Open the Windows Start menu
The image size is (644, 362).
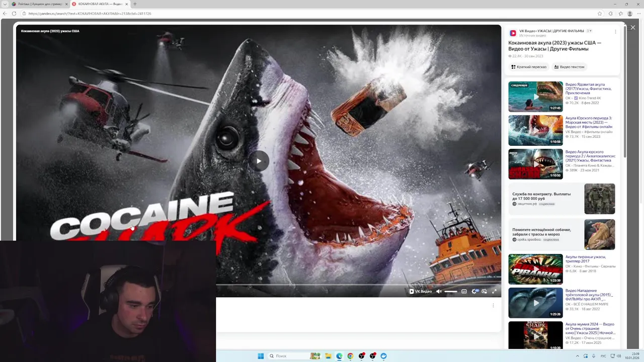[261, 356]
